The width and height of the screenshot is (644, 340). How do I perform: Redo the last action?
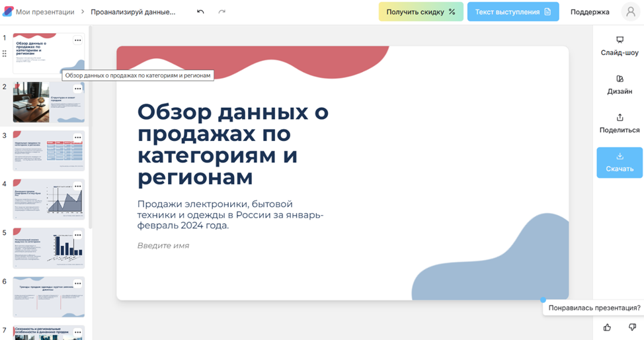[x=221, y=12]
